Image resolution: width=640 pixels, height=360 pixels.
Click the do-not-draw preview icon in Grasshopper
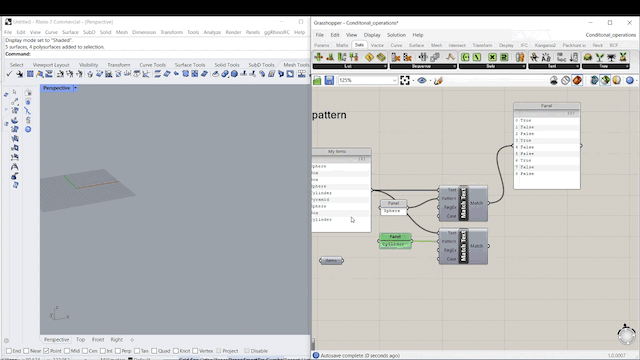(565, 80)
